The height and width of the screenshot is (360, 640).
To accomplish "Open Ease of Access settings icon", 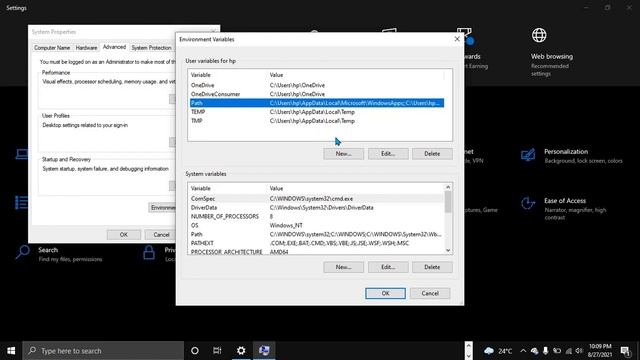I will tap(528, 203).
